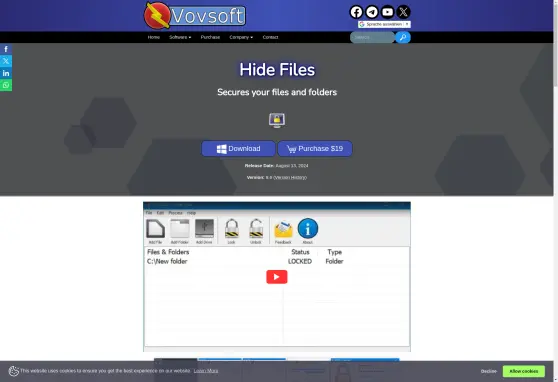
Task: Focus the search input field
Action: [372, 37]
